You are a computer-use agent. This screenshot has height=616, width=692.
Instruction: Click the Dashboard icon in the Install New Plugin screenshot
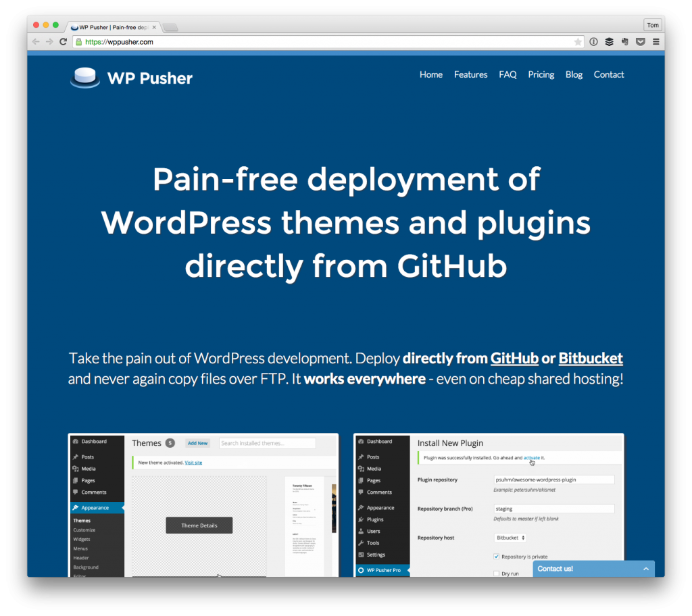point(361,441)
